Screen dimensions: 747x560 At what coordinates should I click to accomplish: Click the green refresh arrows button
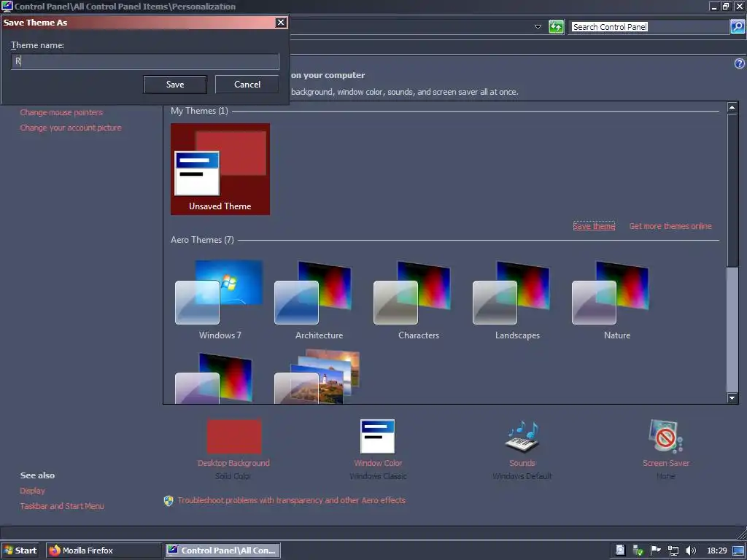click(556, 27)
